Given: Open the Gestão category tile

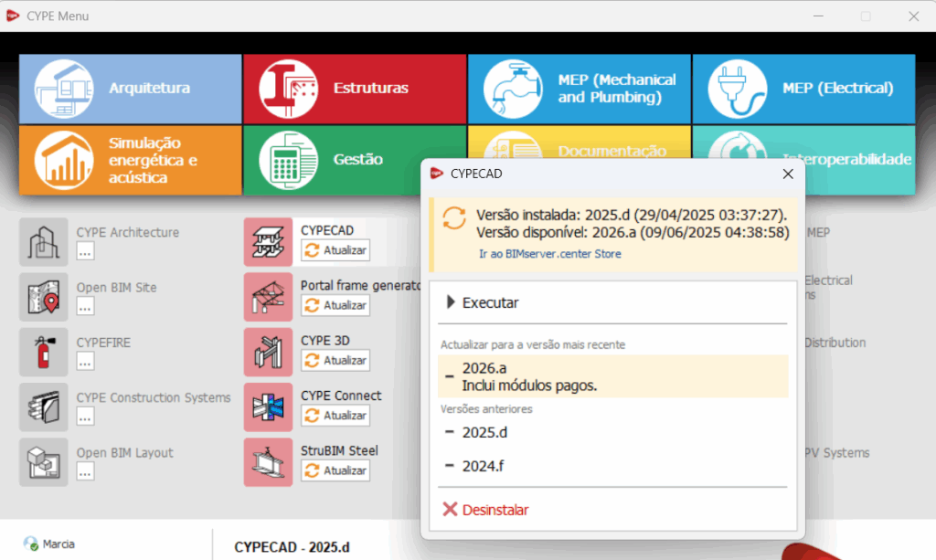Looking at the screenshot, I should (332, 160).
